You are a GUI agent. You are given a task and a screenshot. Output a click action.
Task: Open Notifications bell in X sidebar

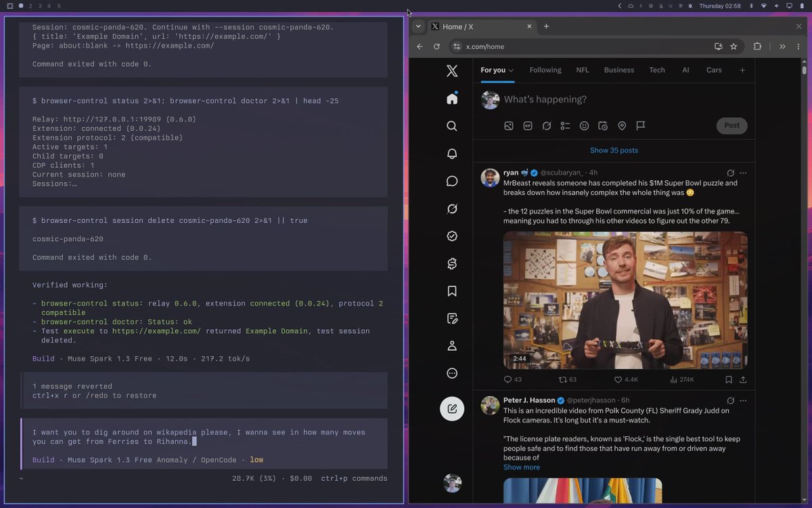pyautogui.click(x=452, y=154)
